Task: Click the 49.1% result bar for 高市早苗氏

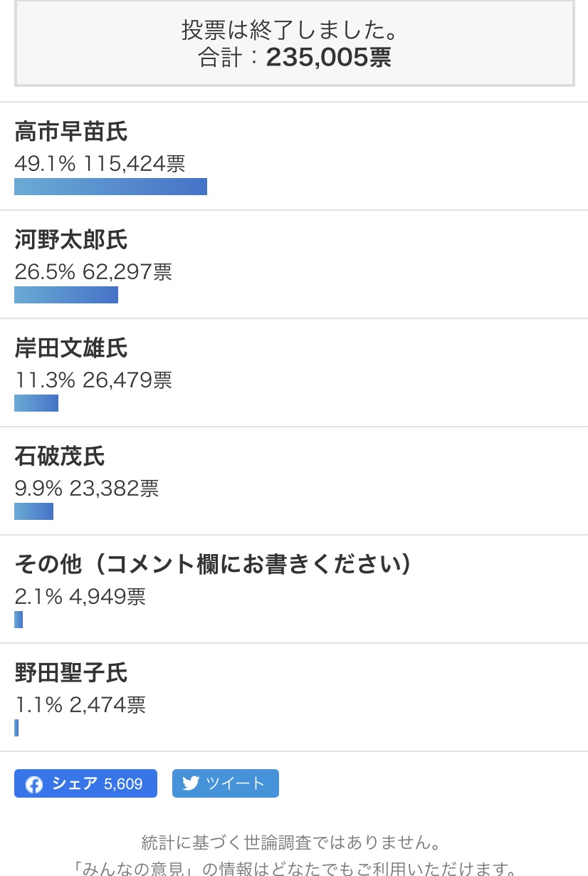Action: coord(110,187)
